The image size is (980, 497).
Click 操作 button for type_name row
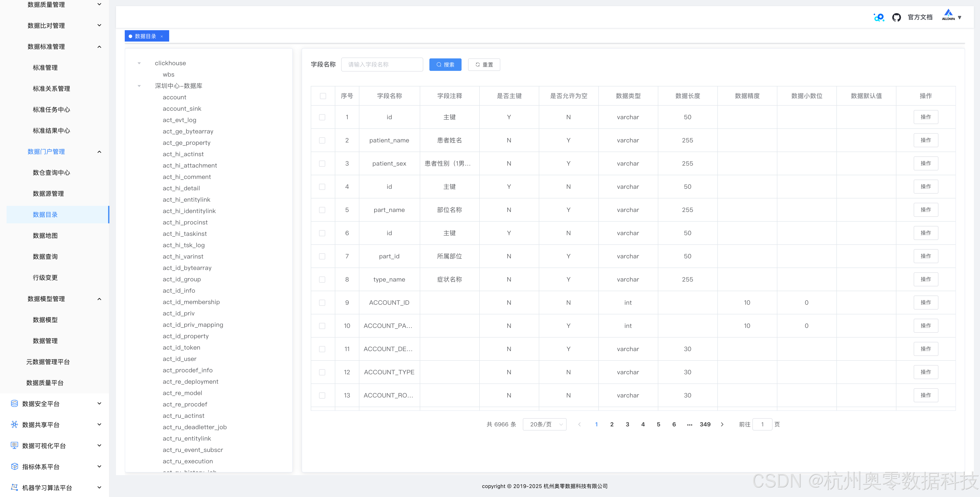point(926,280)
